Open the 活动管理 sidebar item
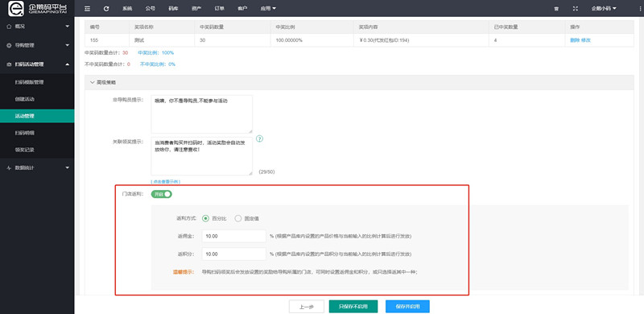Viewport: 644px width, 314px height. (x=37, y=116)
